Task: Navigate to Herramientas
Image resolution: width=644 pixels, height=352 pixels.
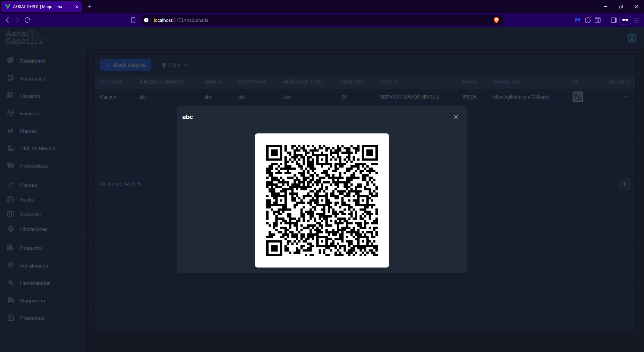Action: (x=35, y=283)
